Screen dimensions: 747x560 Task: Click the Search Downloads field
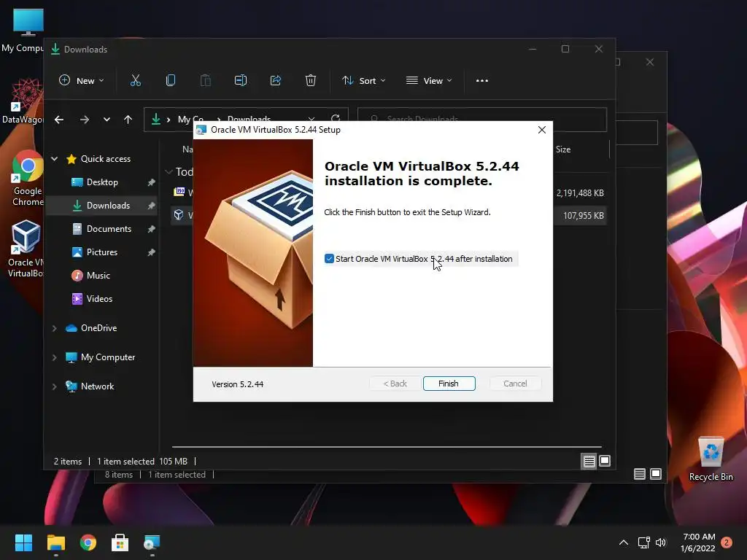coord(482,119)
